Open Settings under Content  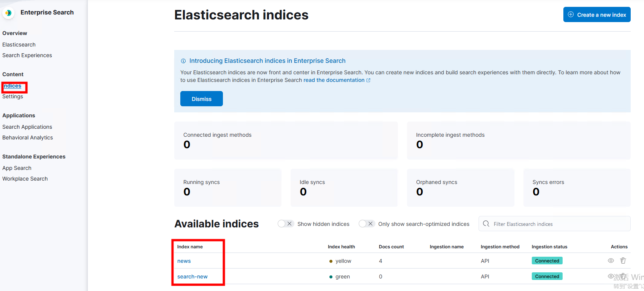[13, 96]
